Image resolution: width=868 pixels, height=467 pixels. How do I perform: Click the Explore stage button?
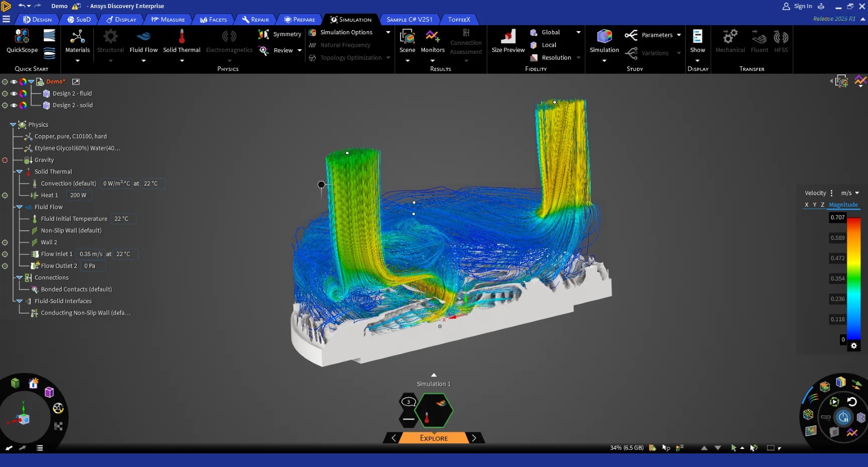[x=433, y=437]
